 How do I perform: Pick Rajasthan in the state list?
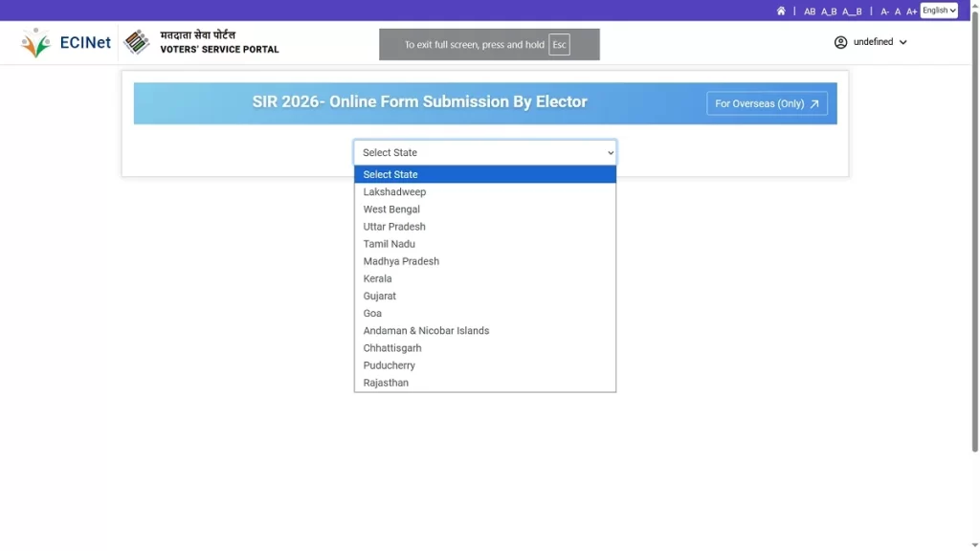386,383
